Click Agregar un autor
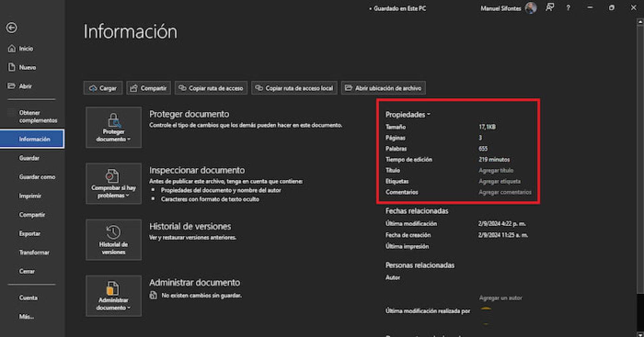Viewport: 644px width, 337px height. click(x=500, y=298)
